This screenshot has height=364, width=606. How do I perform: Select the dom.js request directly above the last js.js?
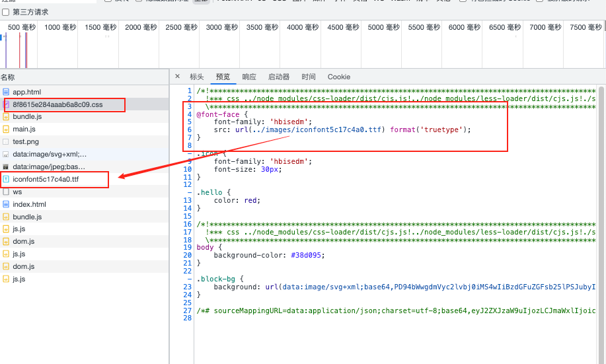[84, 266]
